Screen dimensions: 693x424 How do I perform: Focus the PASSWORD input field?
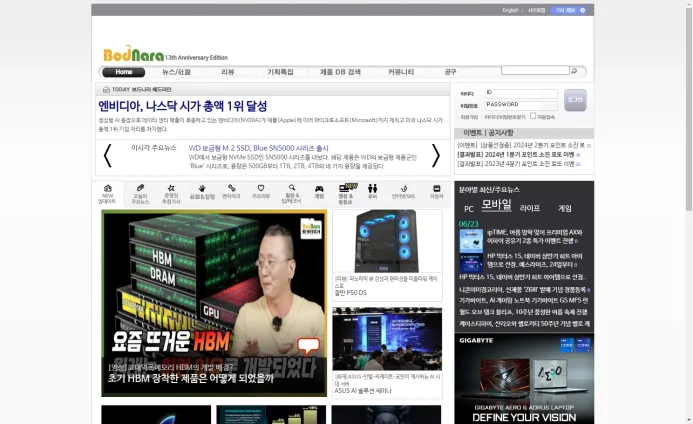[522, 105]
